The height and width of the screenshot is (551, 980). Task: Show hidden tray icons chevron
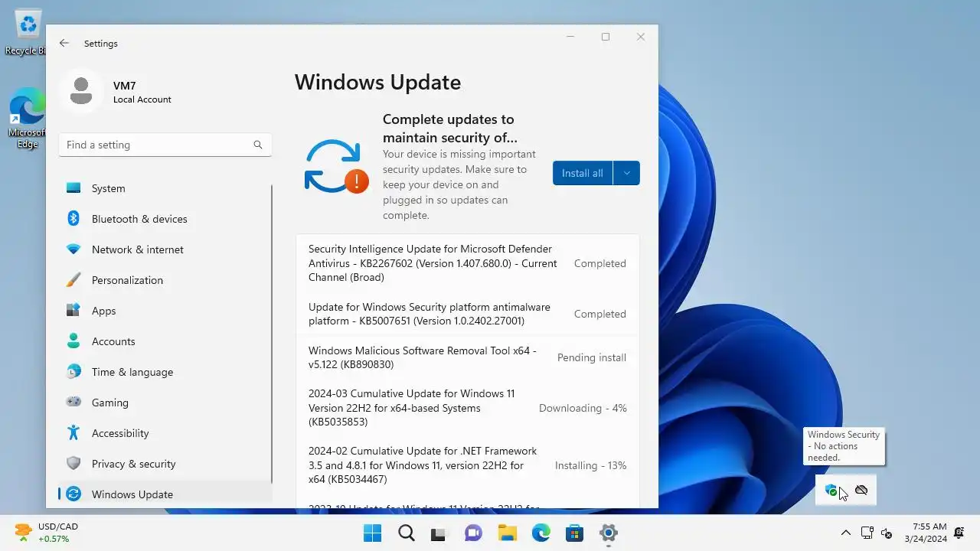pos(846,533)
